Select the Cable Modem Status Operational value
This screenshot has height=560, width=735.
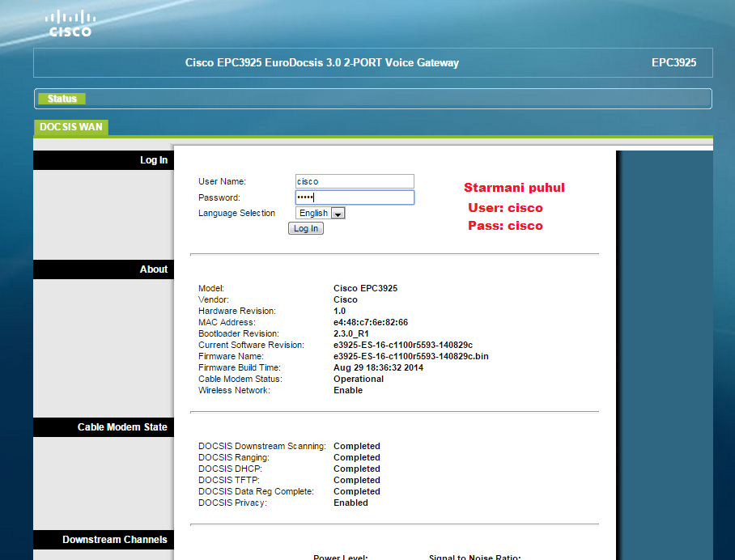coord(359,379)
